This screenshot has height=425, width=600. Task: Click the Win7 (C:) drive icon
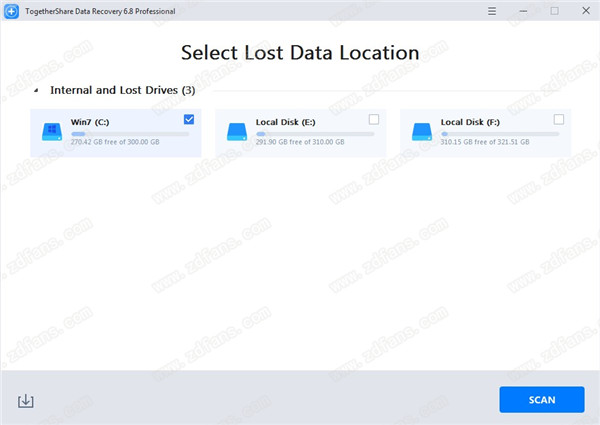pos(52,132)
